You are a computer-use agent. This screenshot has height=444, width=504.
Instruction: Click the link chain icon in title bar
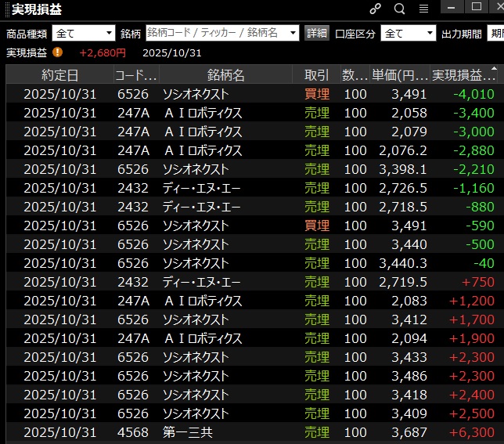coord(375,9)
